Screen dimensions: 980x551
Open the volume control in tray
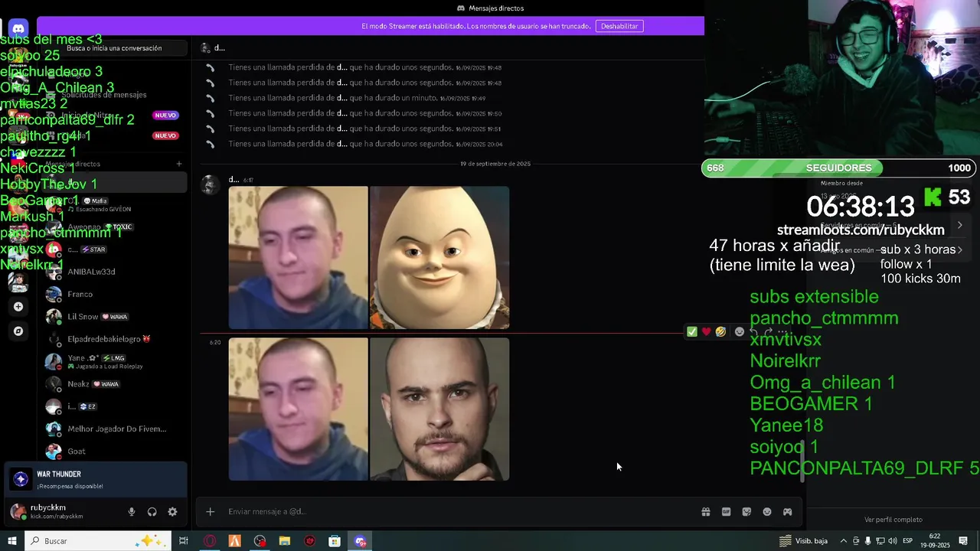click(x=893, y=541)
